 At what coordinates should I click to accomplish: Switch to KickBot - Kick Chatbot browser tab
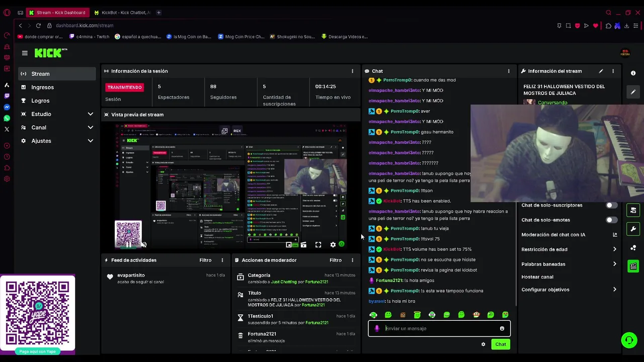[122, 13]
